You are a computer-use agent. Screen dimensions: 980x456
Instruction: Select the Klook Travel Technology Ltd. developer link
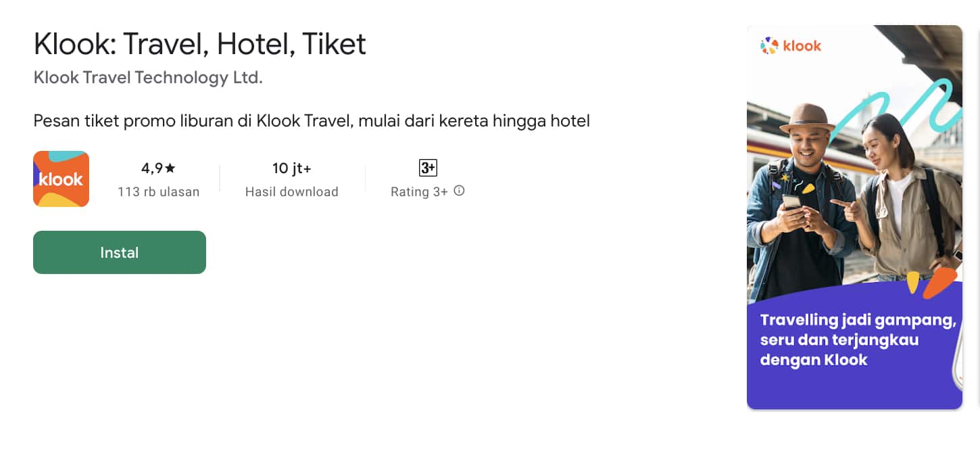[148, 77]
